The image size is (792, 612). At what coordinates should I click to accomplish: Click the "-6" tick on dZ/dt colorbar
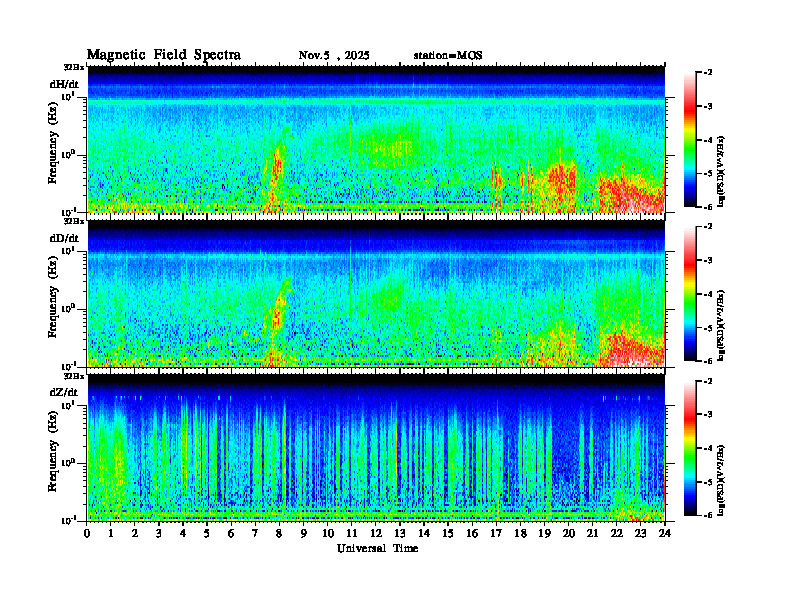tap(708, 515)
